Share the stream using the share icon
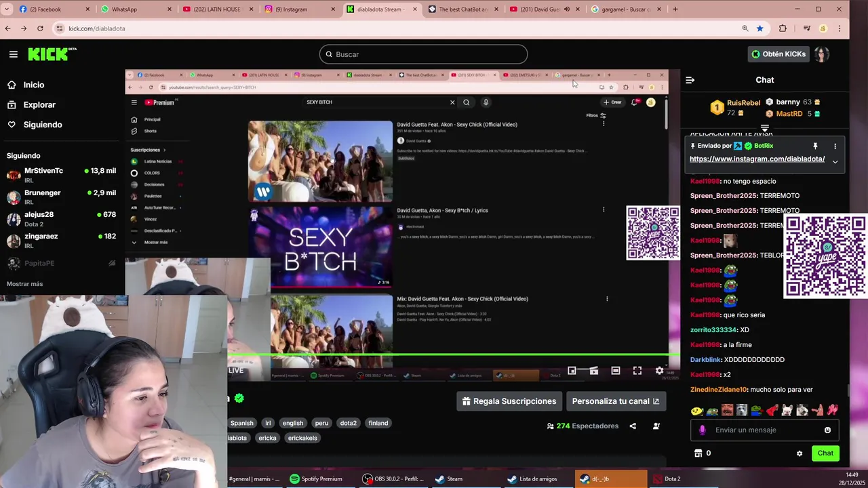 point(633,426)
